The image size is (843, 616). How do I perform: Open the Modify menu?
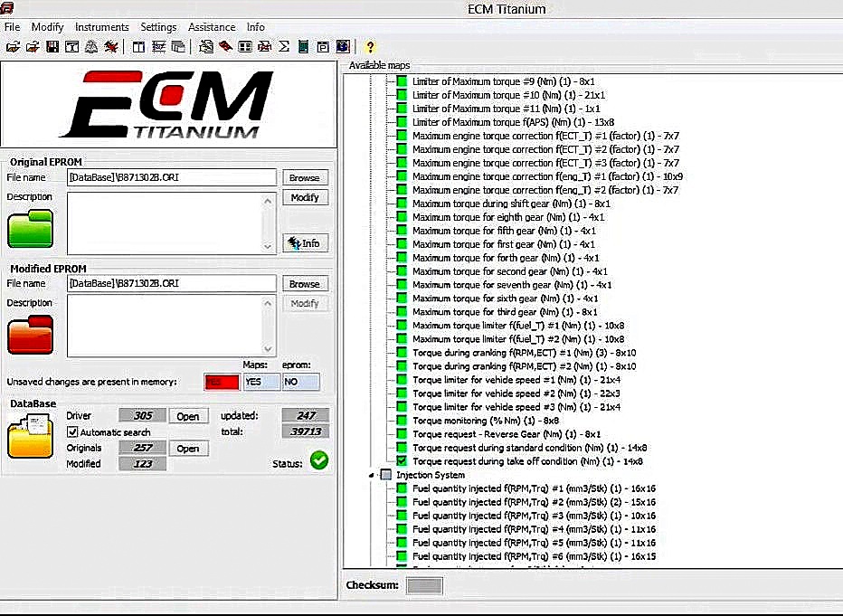coord(47,27)
